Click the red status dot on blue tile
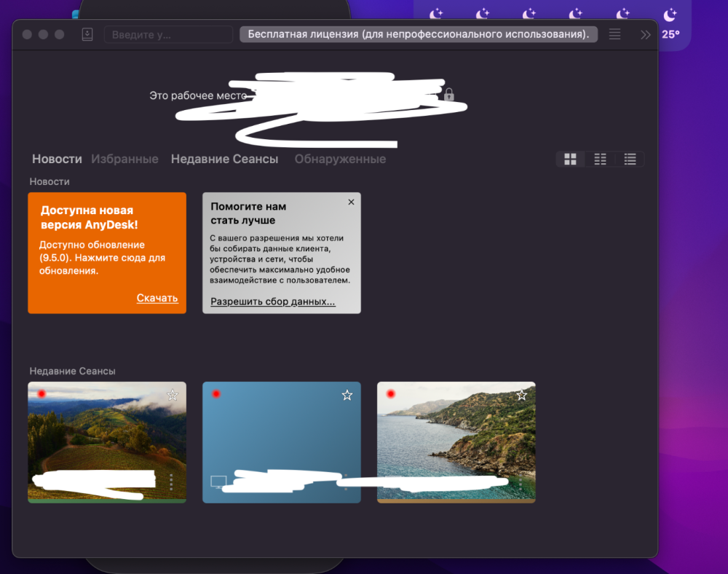The image size is (728, 574). pyautogui.click(x=216, y=394)
